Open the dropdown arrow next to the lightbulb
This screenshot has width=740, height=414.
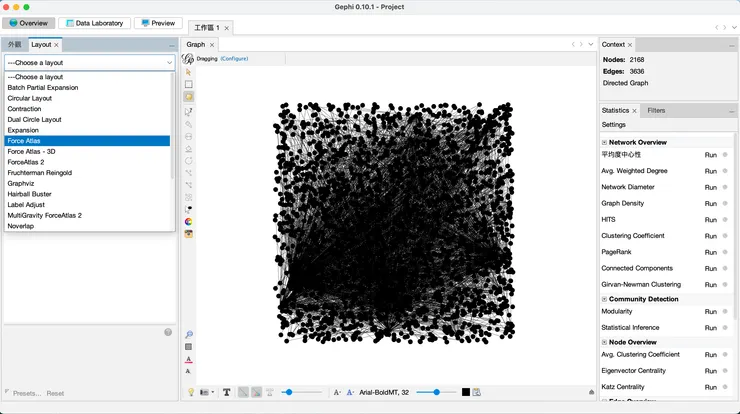pyautogui.click(x=212, y=392)
